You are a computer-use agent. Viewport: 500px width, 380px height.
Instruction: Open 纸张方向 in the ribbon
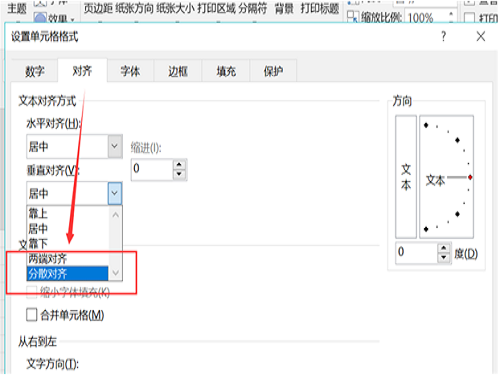(x=134, y=8)
